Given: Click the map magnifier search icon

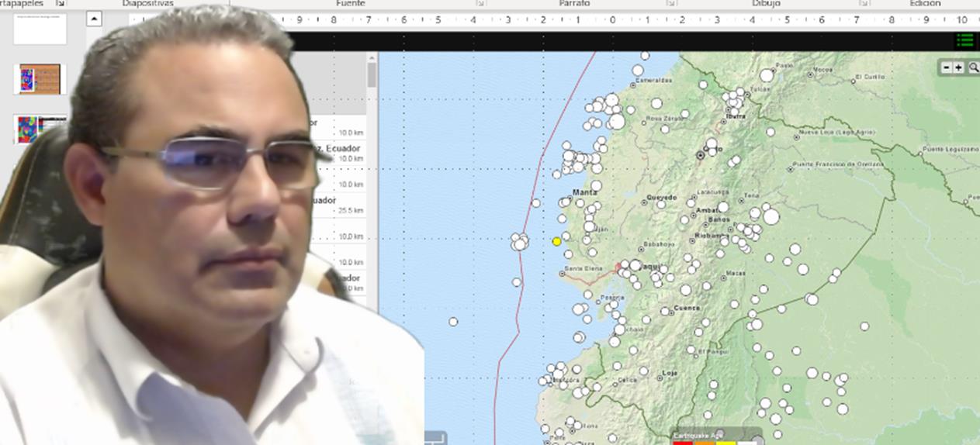Looking at the screenshot, I should coord(973,68).
